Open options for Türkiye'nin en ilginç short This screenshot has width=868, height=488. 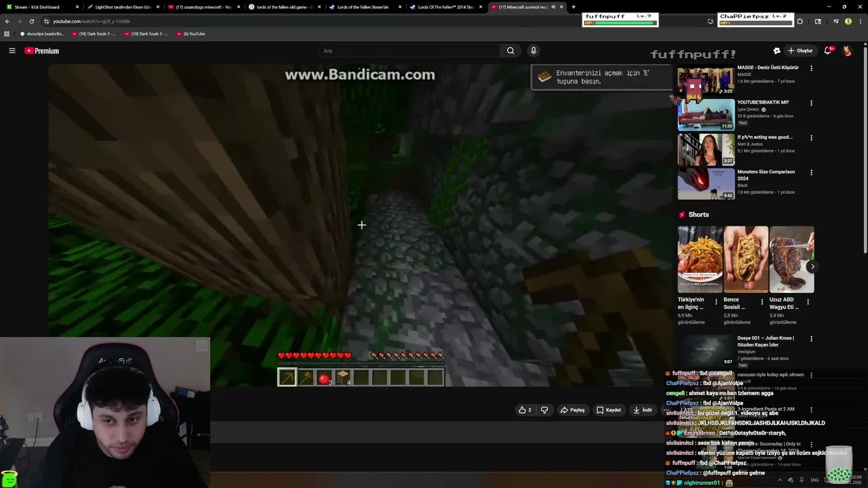click(x=716, y=302)
